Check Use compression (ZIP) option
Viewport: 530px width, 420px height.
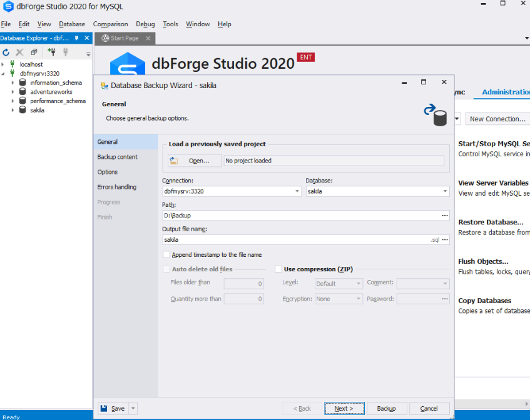[x=278, y=269]
